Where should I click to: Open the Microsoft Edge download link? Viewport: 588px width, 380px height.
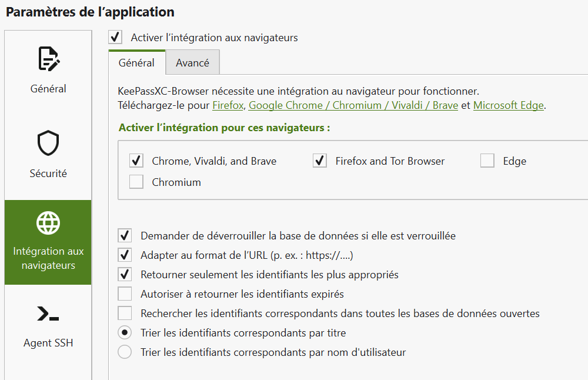(509, 105)
